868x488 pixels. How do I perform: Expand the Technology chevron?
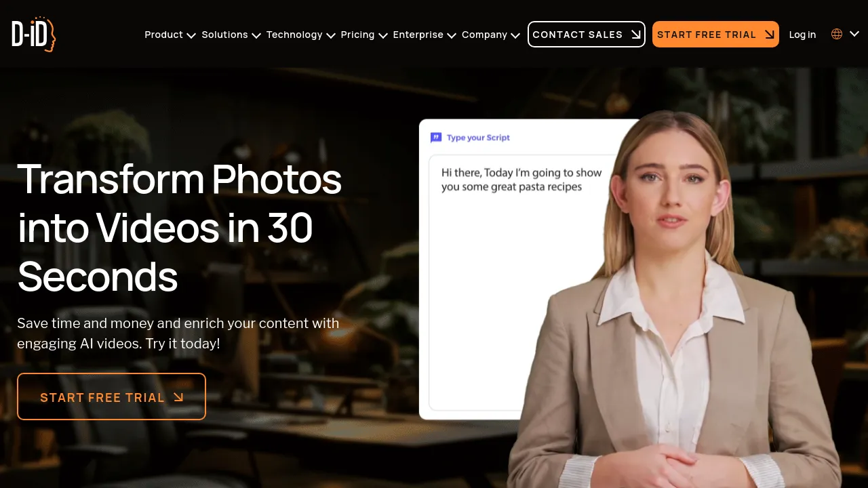[331, 35]
